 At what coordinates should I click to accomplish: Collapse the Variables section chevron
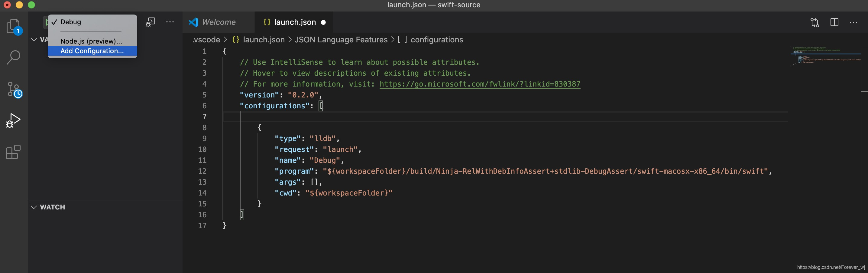(34, 39)
